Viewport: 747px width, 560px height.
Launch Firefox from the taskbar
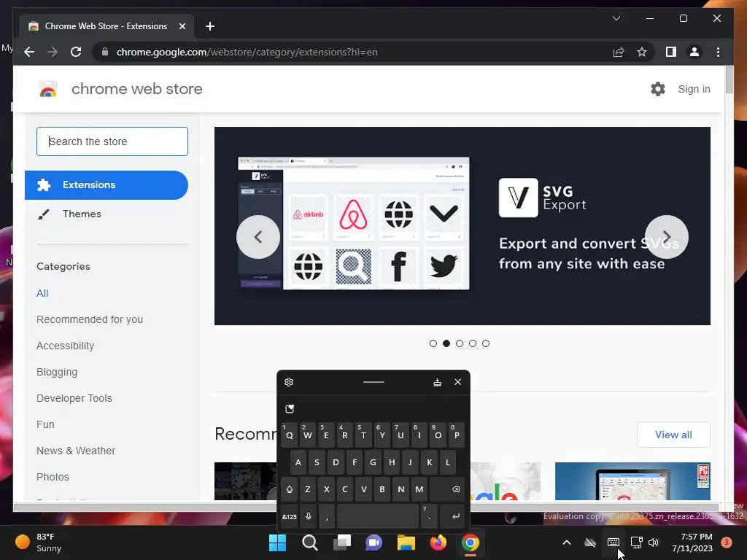pyautogui.click(x=438, y=542)
